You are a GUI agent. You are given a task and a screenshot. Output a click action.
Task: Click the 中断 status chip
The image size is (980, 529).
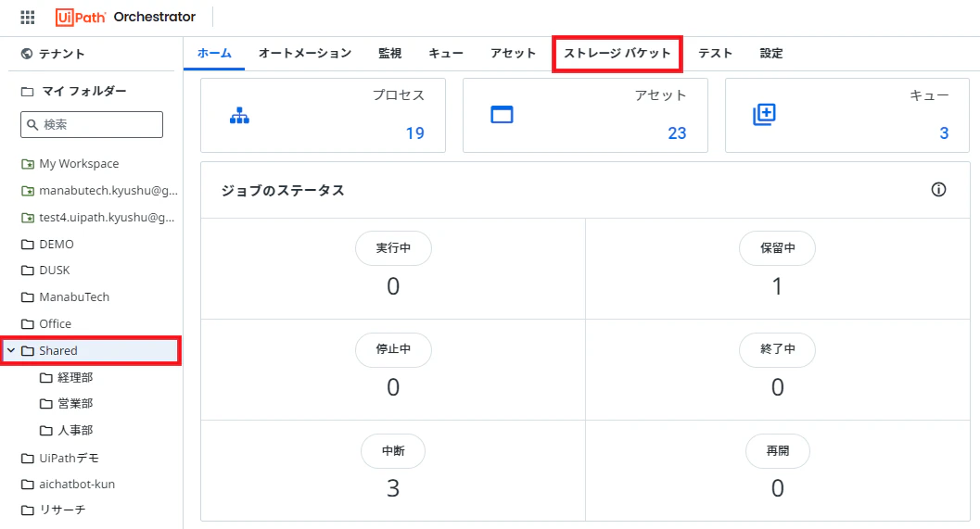tap(393, 451)
